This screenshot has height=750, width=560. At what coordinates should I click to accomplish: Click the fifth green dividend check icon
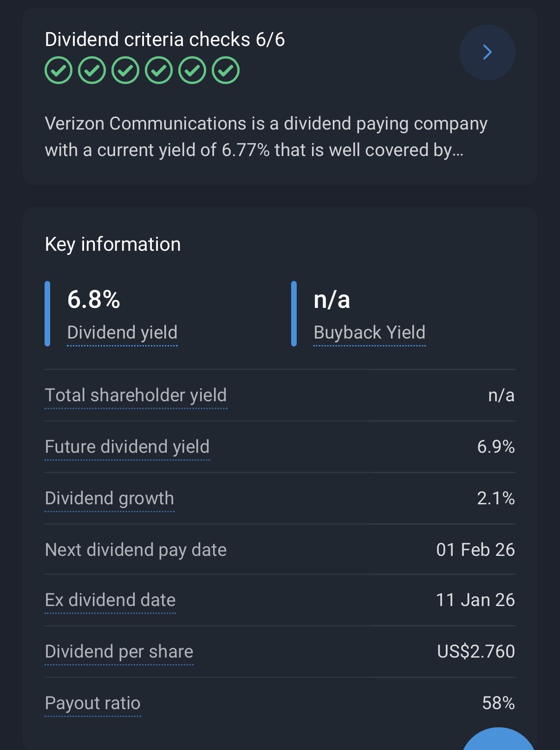click(x=192, y=71)
